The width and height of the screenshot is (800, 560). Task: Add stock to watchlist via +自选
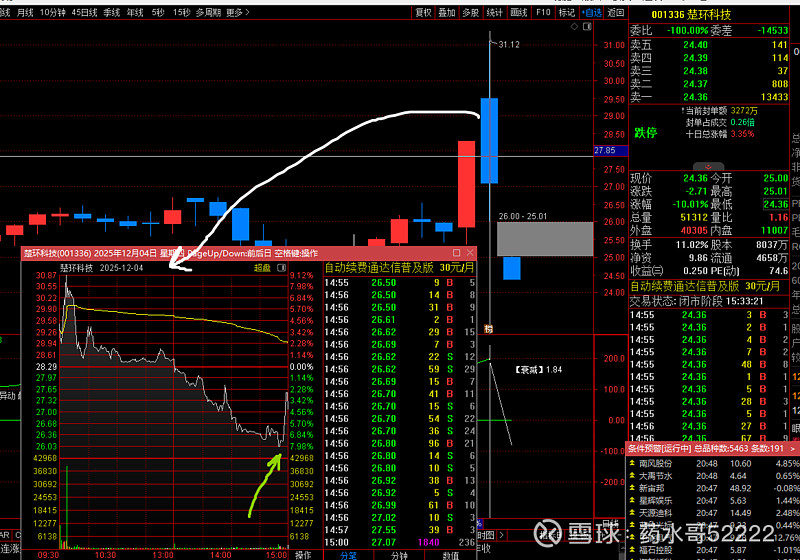(591, 13)
